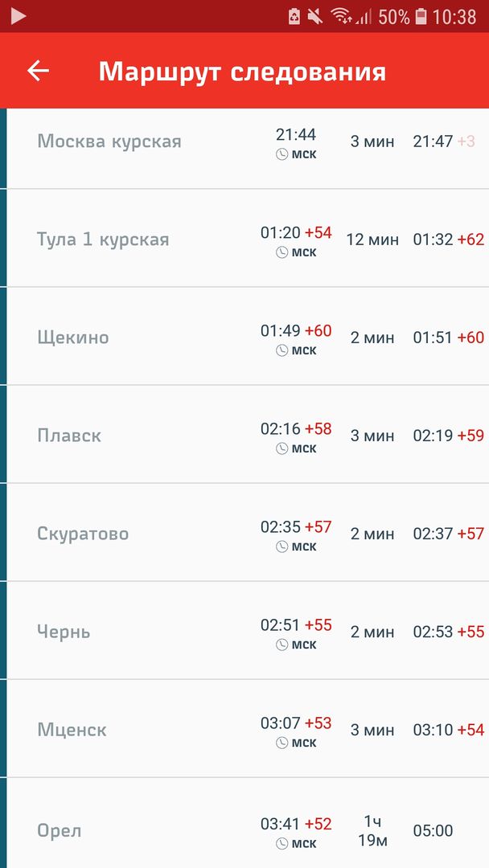Screen dimensions: 489x868
Task: Tap clock icon under Орел arrival time
Action: tap(282, 844)
